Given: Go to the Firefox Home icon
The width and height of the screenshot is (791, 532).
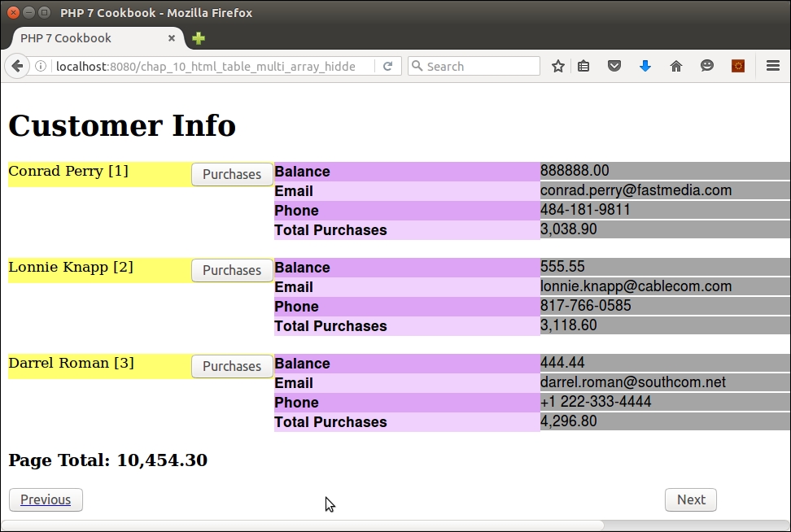Looking at the screenshot, I should click(x=676, y=67).
